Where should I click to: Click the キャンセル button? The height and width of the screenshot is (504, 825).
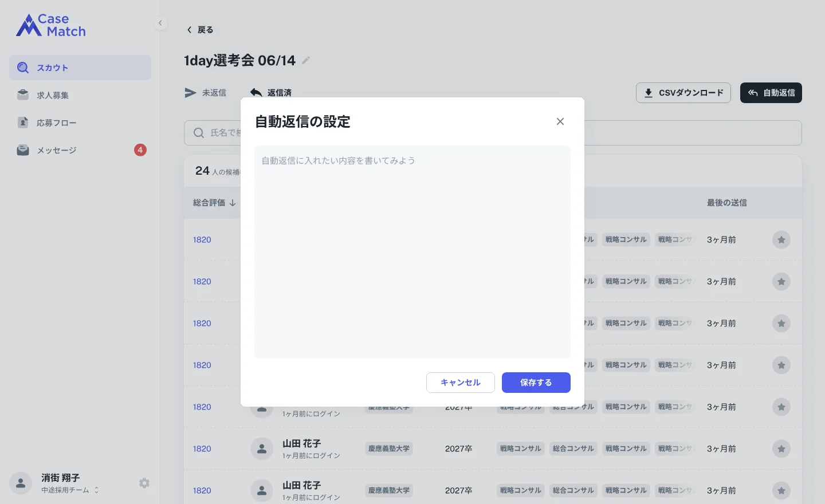click(x=461, y=383)
